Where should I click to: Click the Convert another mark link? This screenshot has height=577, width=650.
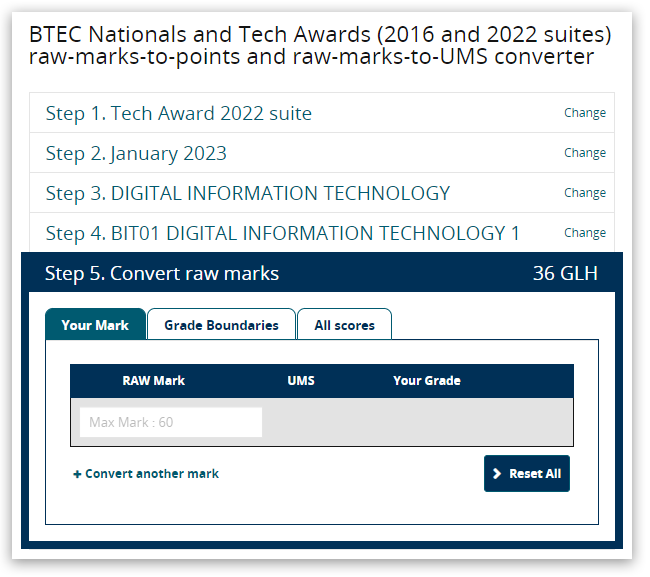151,474
